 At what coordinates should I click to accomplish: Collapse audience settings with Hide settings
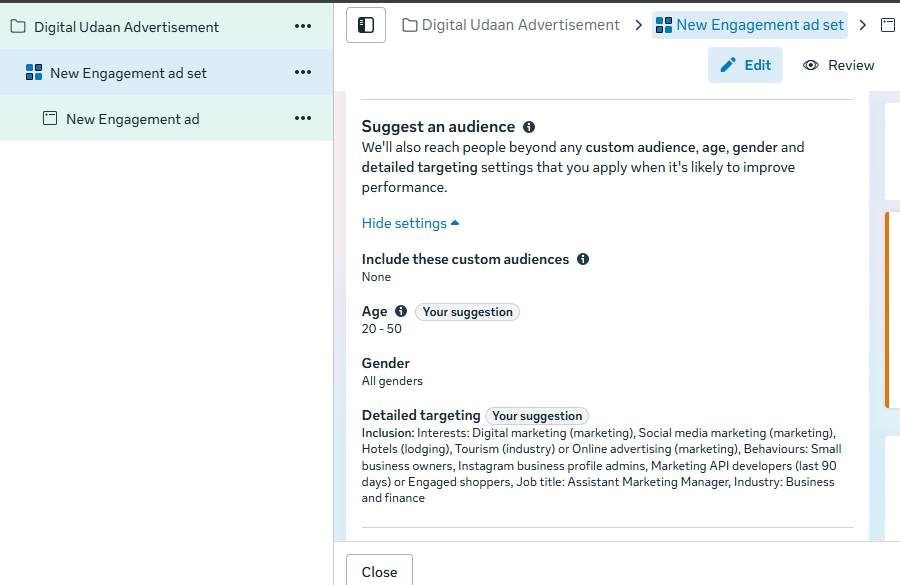[x=410, y=223]
